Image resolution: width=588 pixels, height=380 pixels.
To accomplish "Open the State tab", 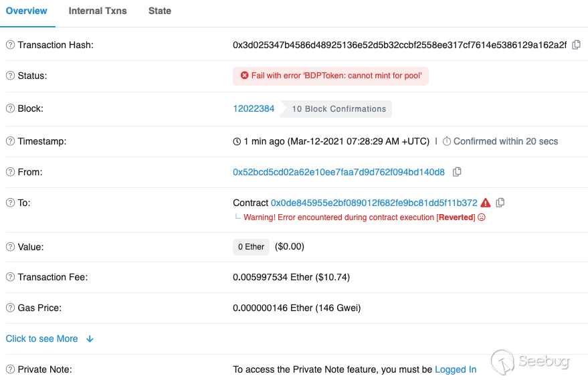I will 160,11.
